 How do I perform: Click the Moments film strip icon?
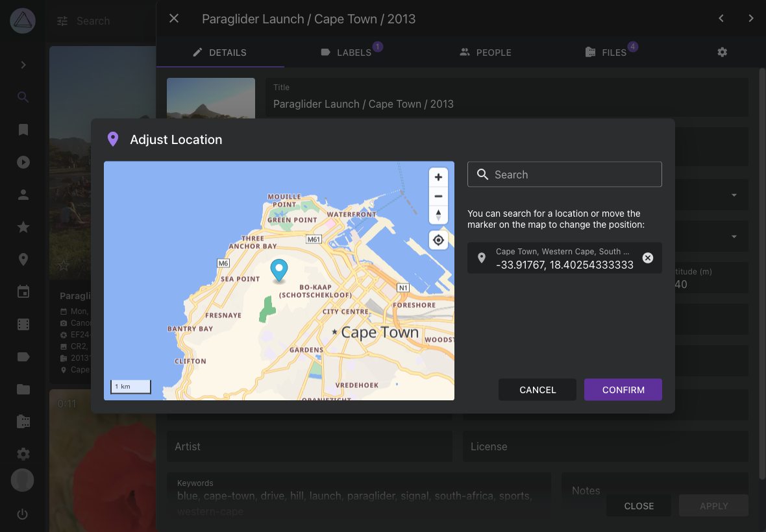coord(23,324)
